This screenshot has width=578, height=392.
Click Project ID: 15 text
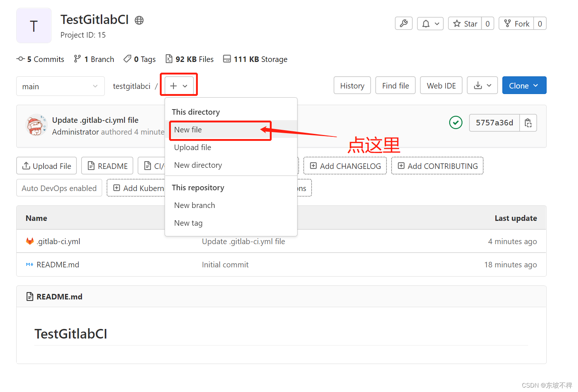[83, 35]
